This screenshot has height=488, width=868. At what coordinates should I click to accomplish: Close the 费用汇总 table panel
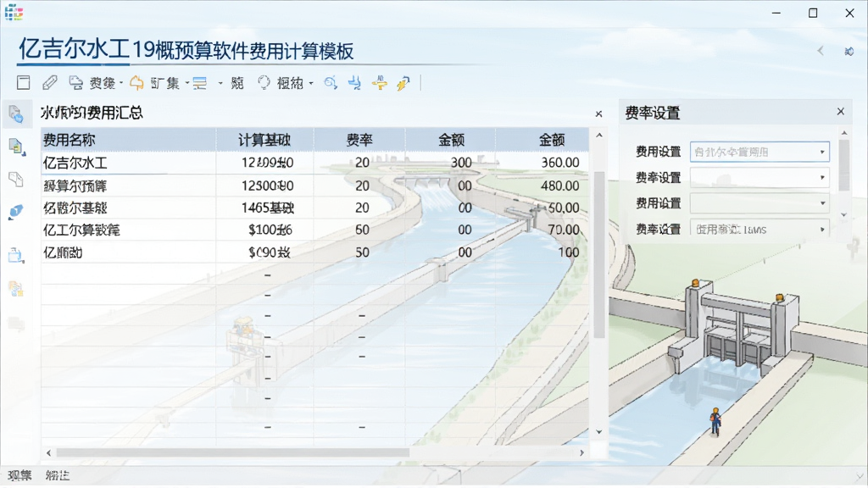598,114
